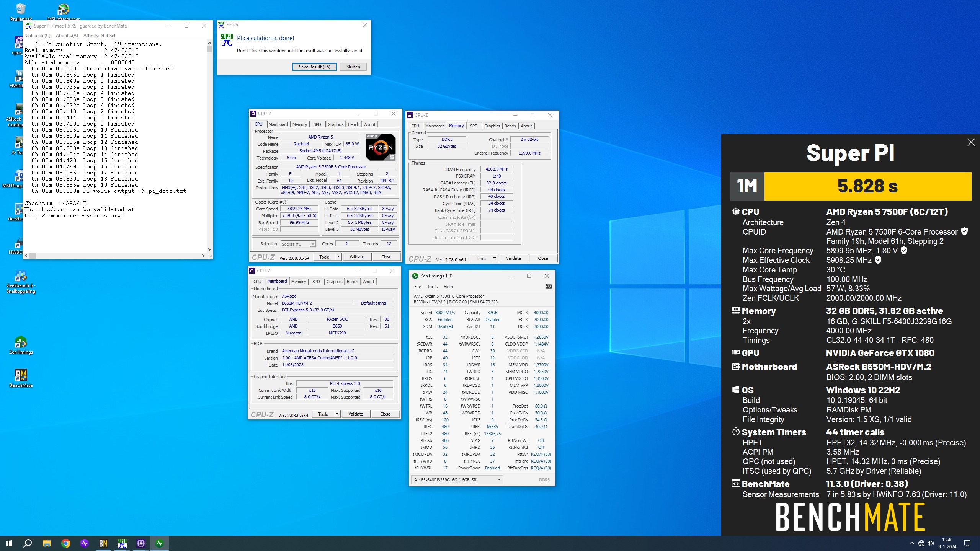This screenshot has width=980, height=551.
Task: Show hidden system tray icons
Action: (912, 543)
